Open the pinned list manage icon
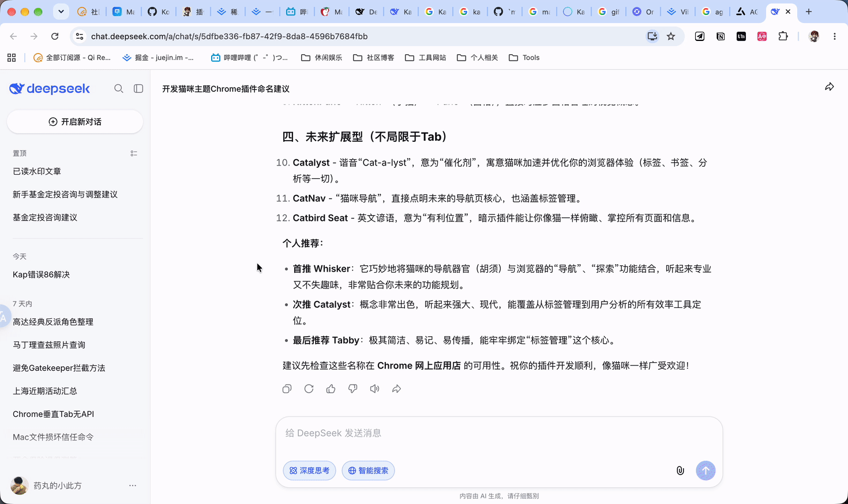The width and height of the screenshot is (848, 504). coord(134,153)
